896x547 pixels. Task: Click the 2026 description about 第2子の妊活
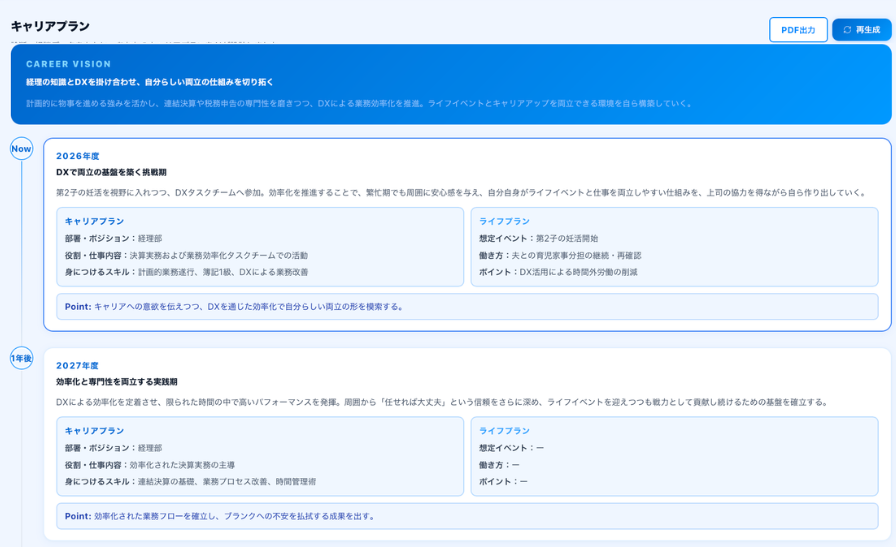click(462, 193)
